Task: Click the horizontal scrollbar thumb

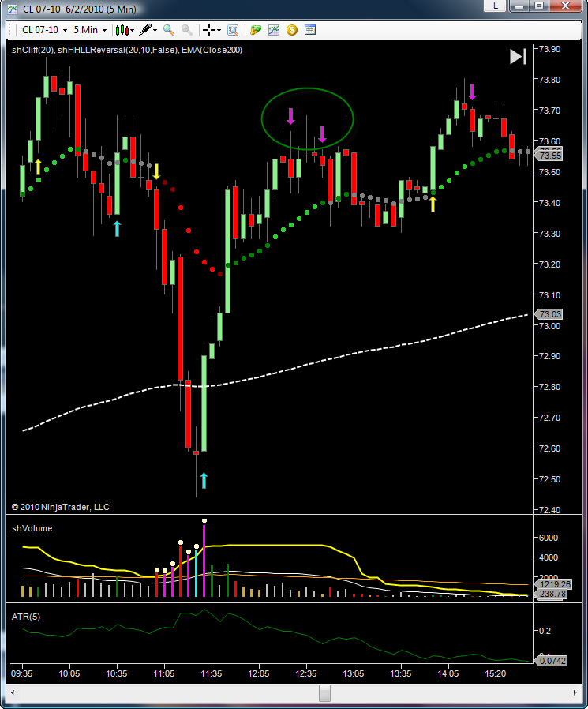Action: click(324, 692)
